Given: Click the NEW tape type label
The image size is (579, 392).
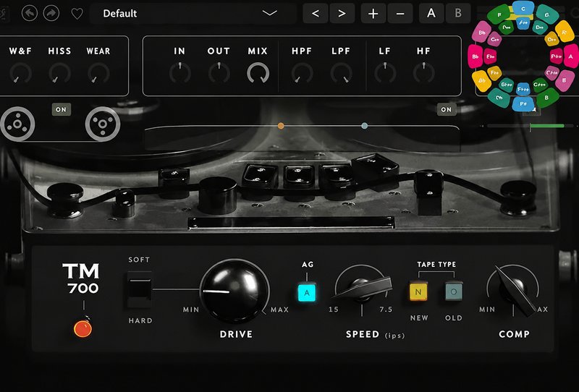Looking at the screenshot, I should 419,318.
